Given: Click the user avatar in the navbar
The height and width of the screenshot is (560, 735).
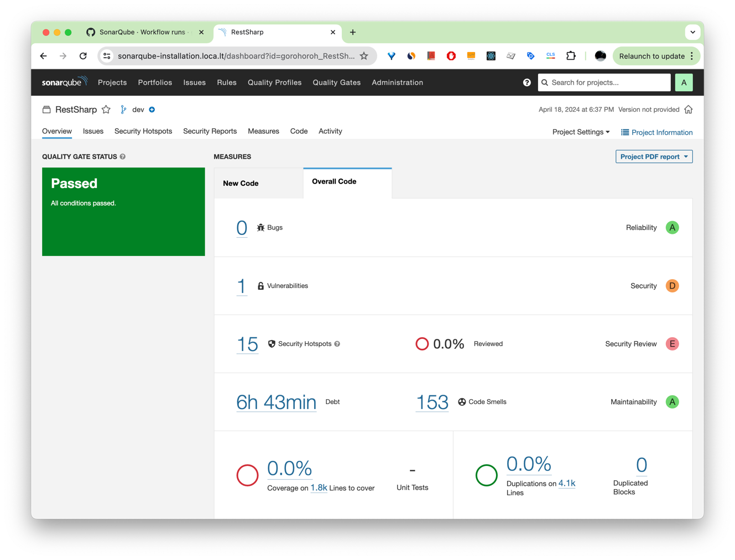Looking at the screenshot, I should (684, 82).
